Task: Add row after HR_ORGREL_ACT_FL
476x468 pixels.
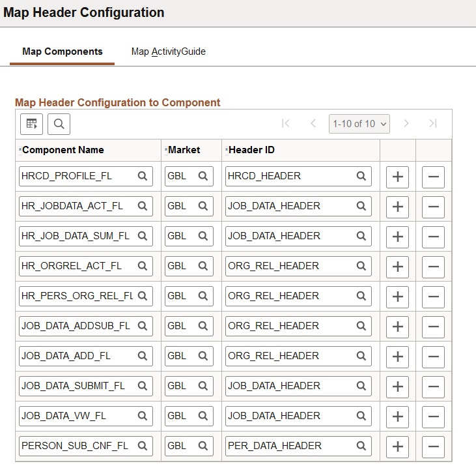Action: coord(397,267)
